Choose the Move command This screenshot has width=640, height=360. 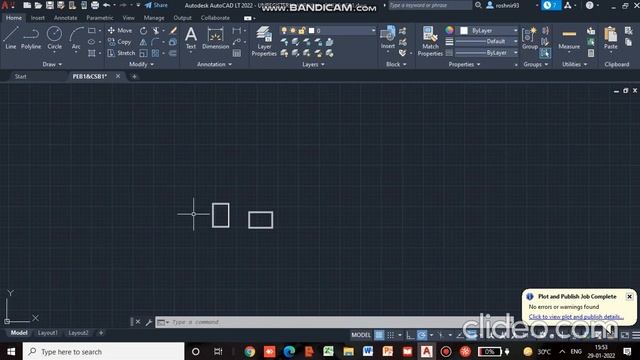click(120, 31)
